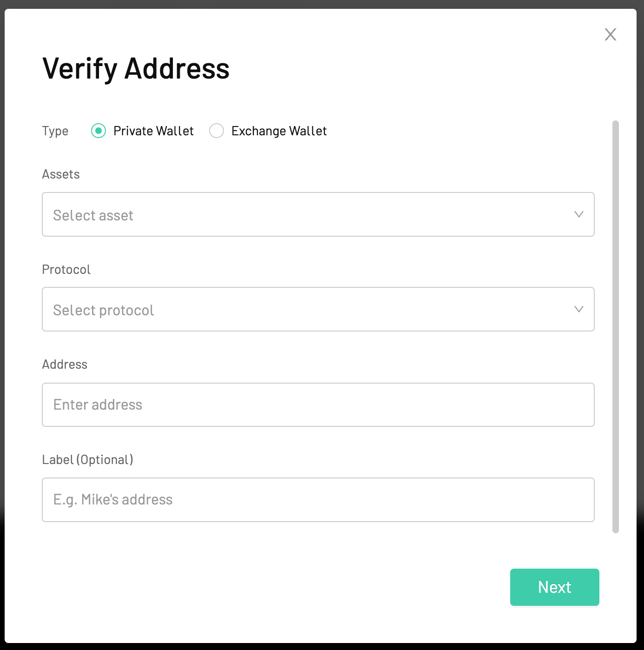Focus the Label optional input field

[318, 500]
